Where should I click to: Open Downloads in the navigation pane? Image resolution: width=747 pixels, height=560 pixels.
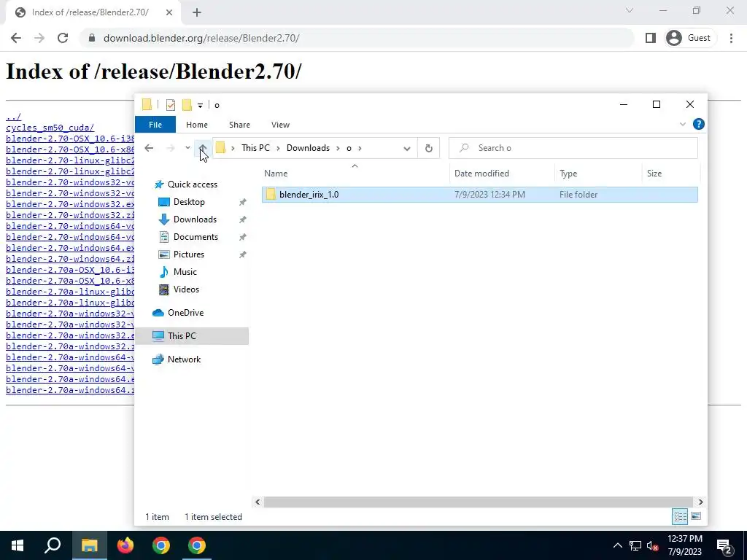point(195,219)
